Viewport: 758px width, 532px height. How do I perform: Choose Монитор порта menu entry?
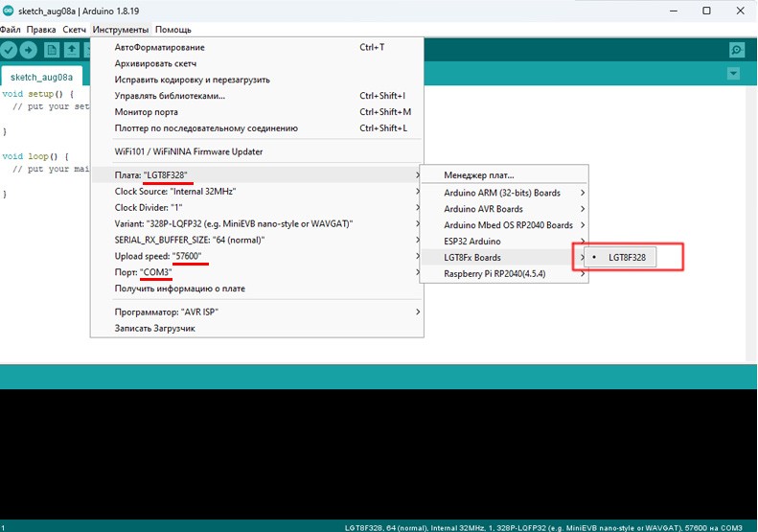coord(146,112)
